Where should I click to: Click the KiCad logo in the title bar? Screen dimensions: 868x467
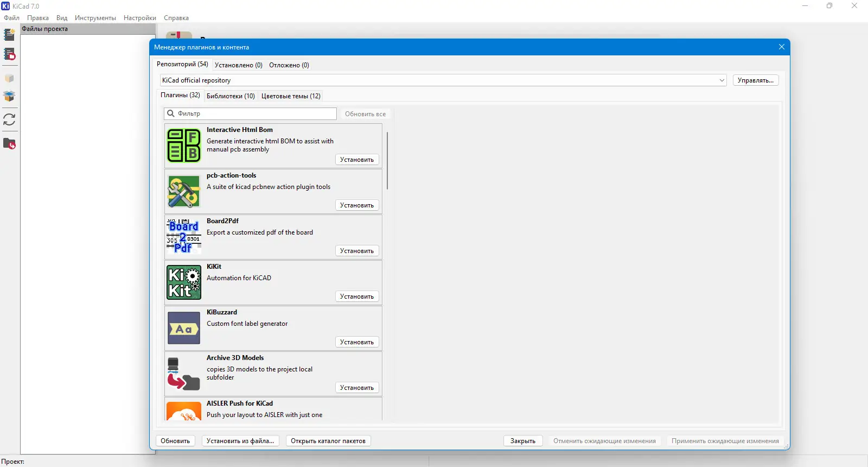pyautogui.click(x=5, y=6)
